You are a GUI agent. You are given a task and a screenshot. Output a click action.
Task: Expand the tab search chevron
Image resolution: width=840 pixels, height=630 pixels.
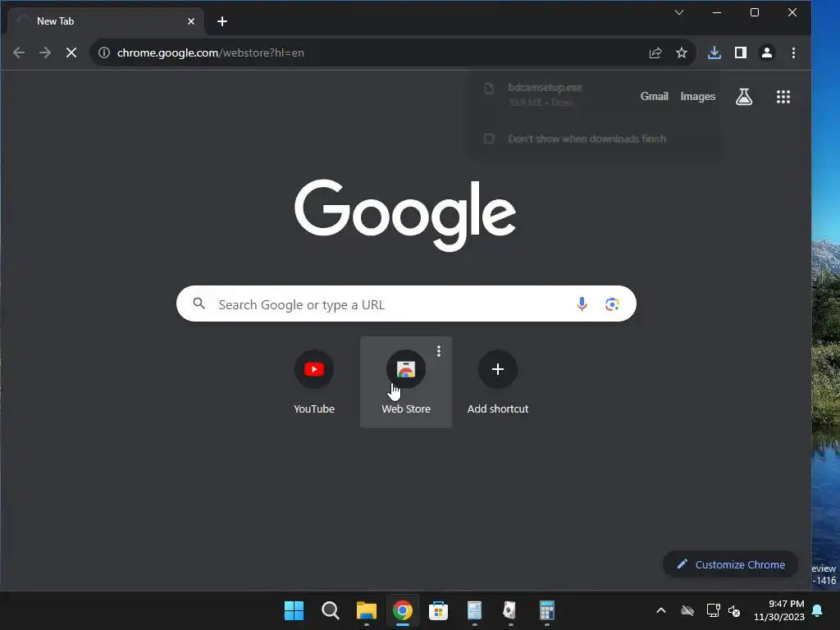click(679, 12)
